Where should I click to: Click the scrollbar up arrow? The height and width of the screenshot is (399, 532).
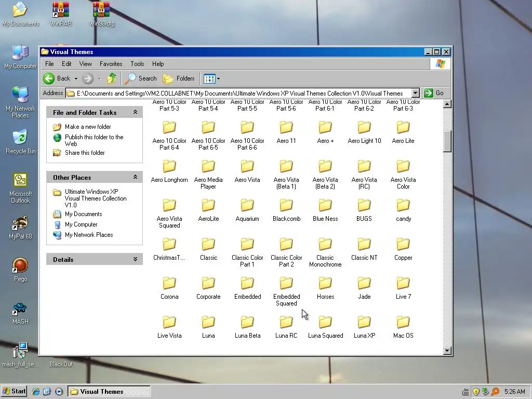(447, 104)
